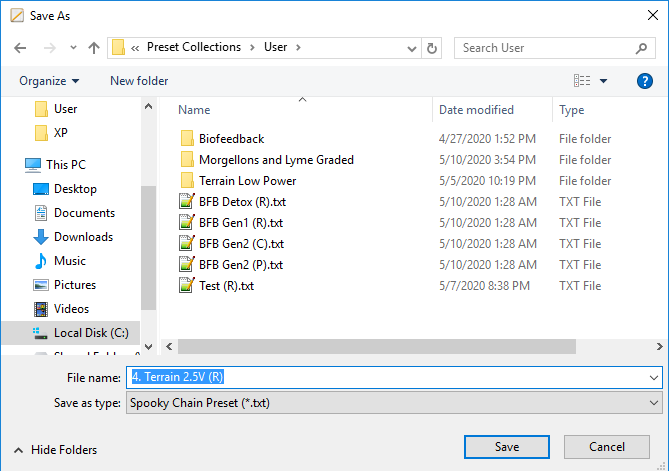This screenshot has width=669, height=471.
Task: Select Downloads in the navigation pane
Action: coord(83,237)
